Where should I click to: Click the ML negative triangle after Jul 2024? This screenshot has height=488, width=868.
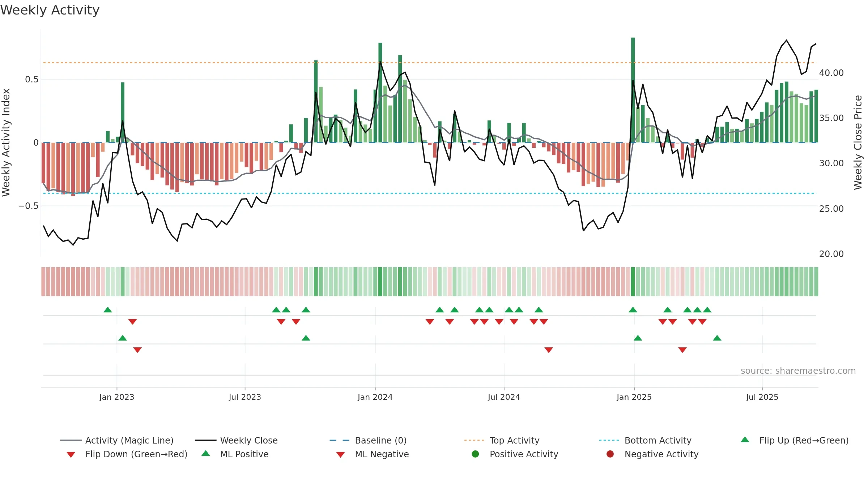coord(549,350)
